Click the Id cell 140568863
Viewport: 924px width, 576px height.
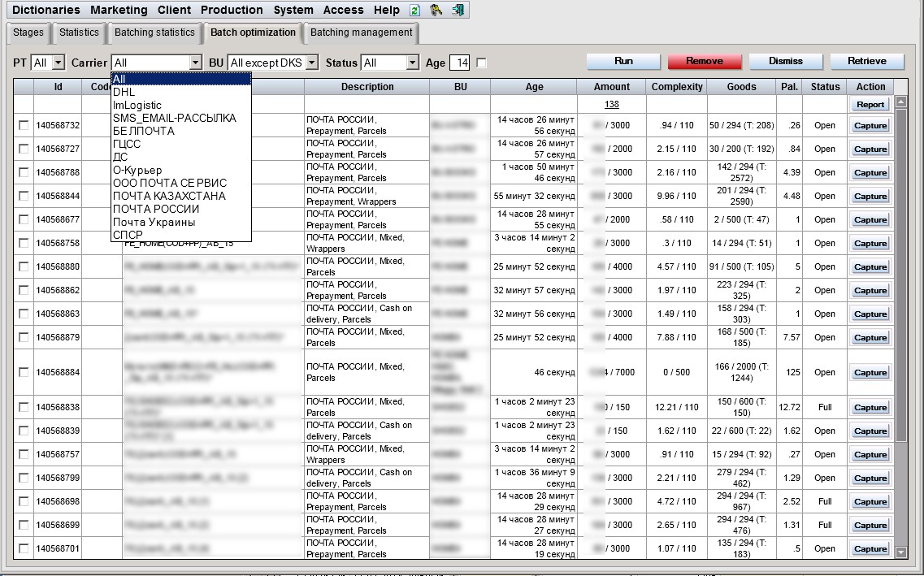coord(58,314)
